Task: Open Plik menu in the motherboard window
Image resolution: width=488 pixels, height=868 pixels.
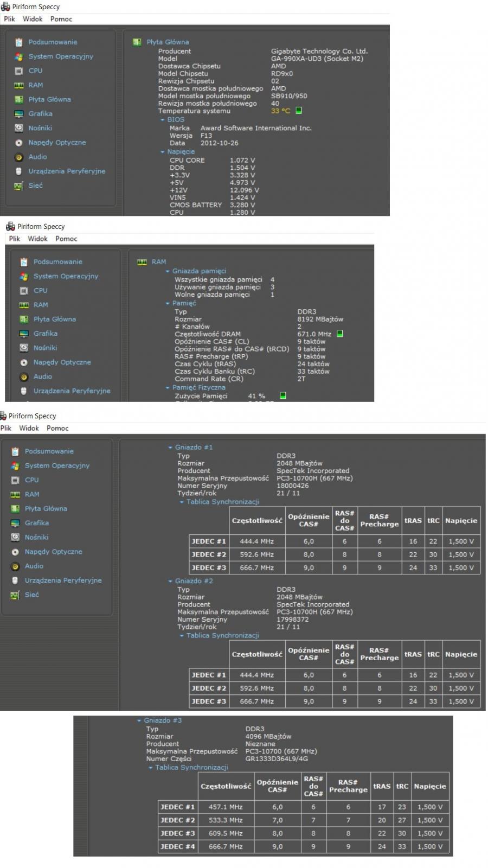Action: tap(9, 19)
